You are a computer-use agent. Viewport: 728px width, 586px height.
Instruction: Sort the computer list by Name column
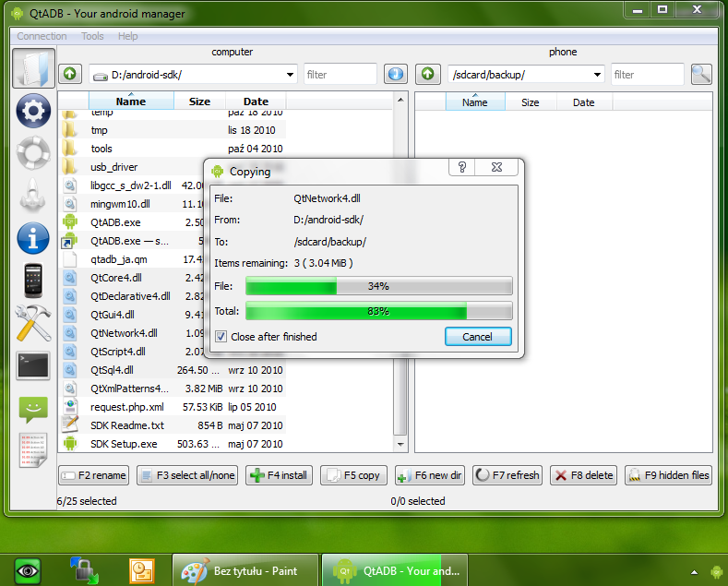click(131, 101)
